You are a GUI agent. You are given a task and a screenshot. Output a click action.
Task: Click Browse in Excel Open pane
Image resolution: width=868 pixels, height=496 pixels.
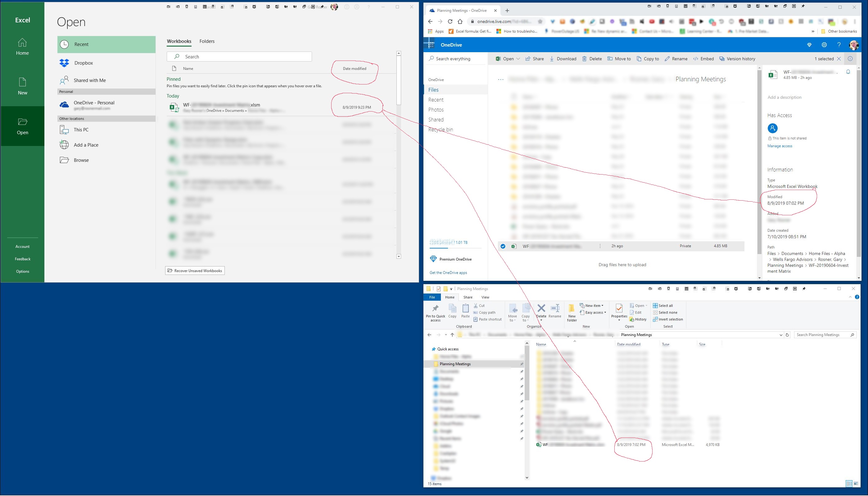(106, 160)
